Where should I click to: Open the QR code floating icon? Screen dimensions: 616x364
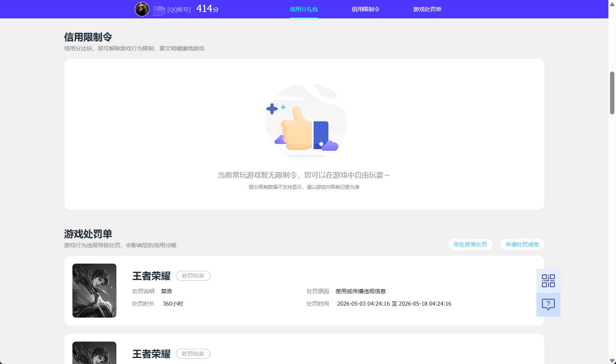tap(548, 281)
